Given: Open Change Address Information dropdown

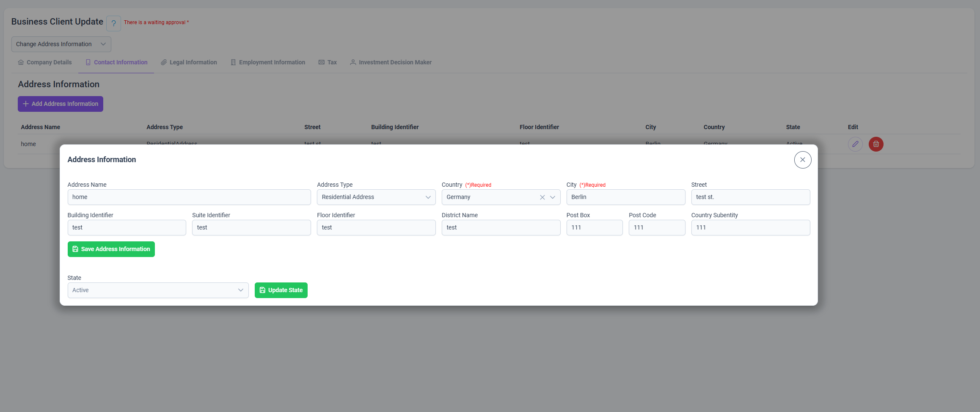Looking at the screenshot, I should (x=61, y=44).
